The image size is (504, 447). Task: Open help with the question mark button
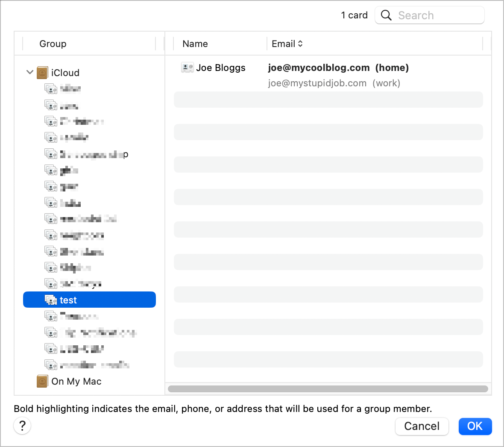tap(22, 426)
